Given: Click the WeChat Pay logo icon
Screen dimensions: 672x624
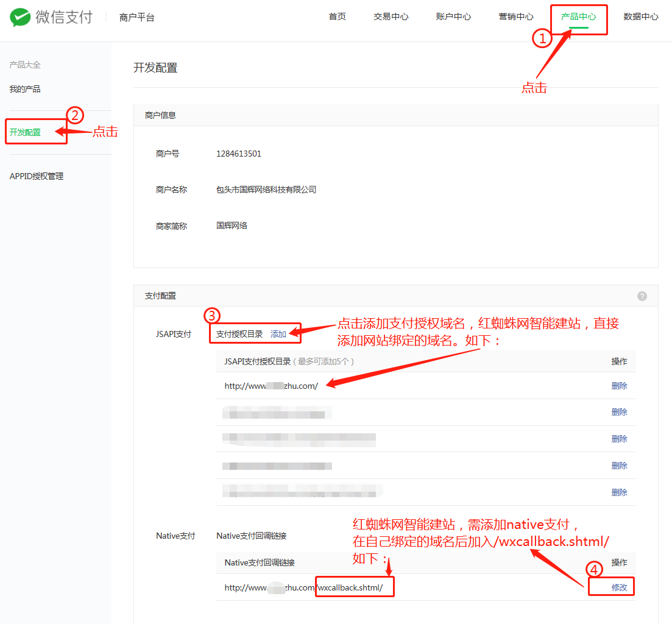Looking at the screenshot, I should [x=20, y=17].
